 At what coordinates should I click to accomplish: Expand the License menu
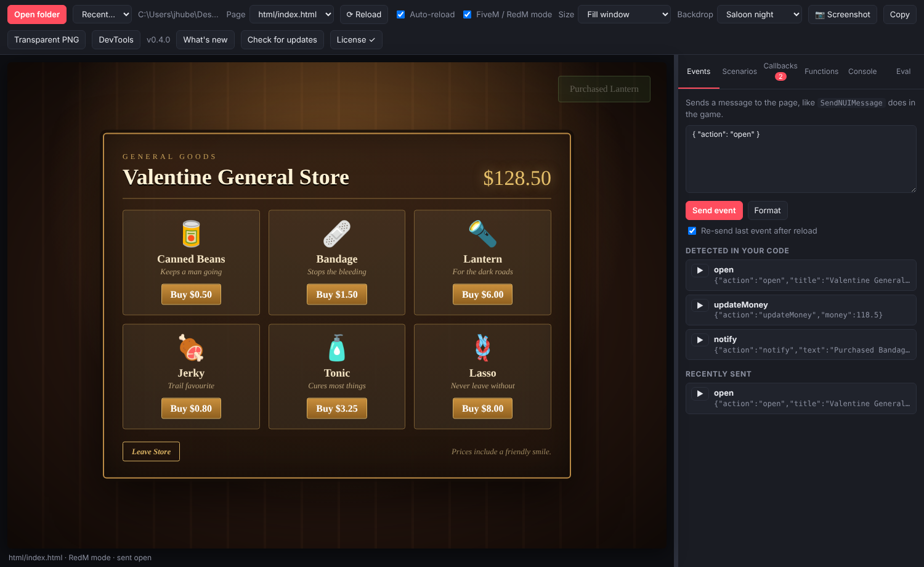[x=356, y=39]
